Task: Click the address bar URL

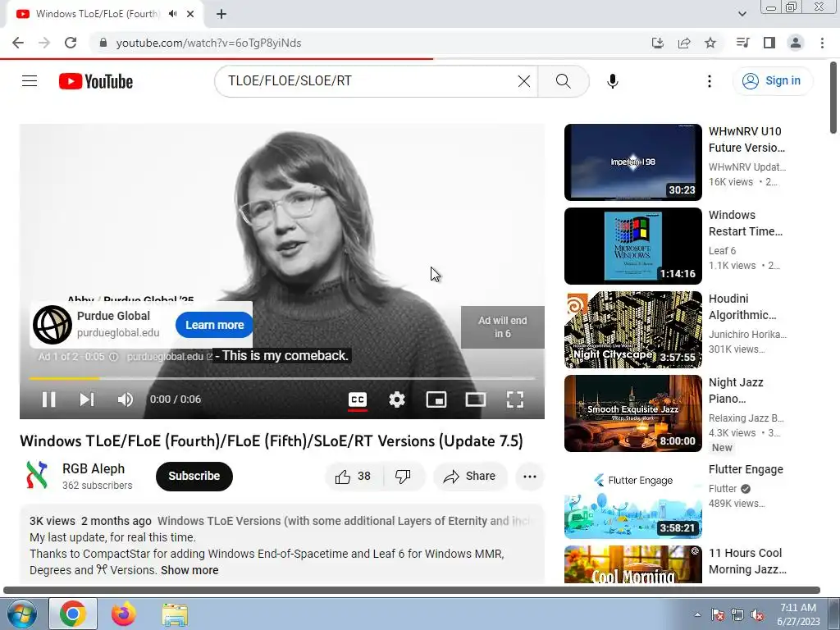Action: click(208, 43)
